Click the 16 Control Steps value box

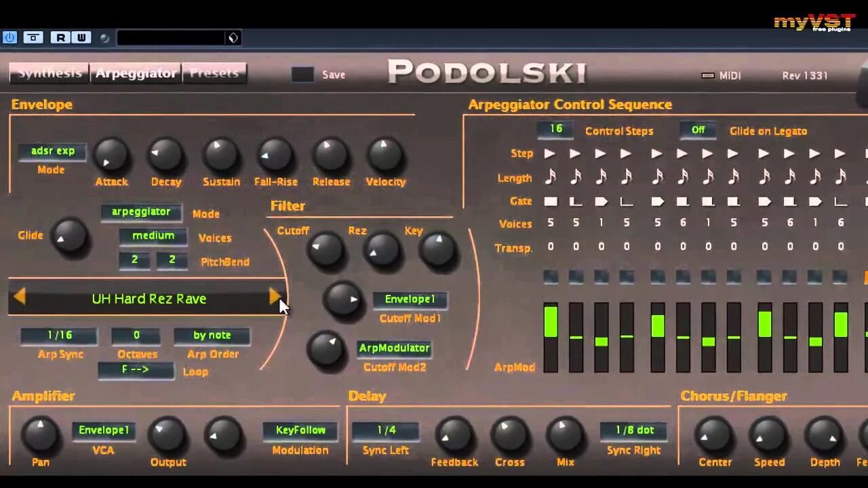tap(556, 129)
